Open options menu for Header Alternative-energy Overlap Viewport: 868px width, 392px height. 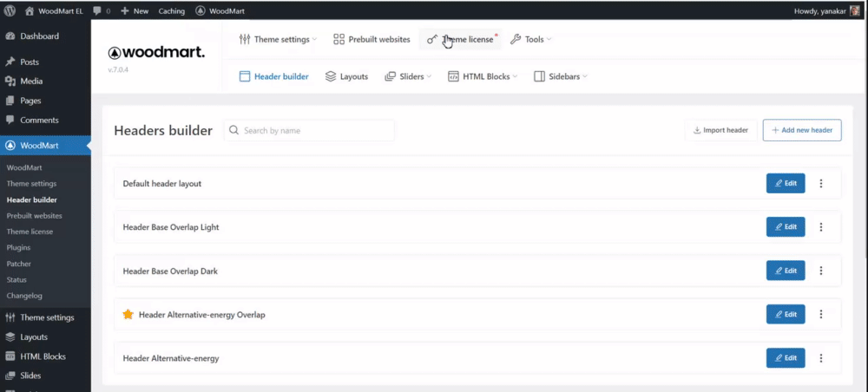click(821, 314)
